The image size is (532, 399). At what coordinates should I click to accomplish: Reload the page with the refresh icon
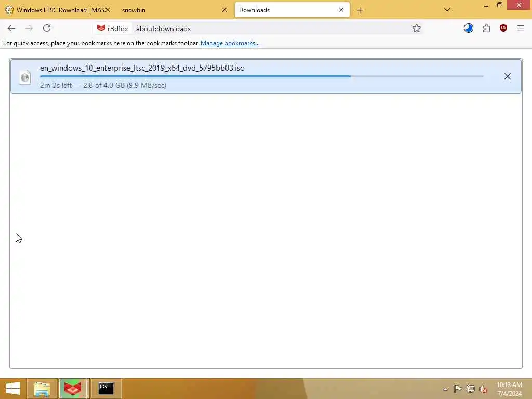(47, 28)
